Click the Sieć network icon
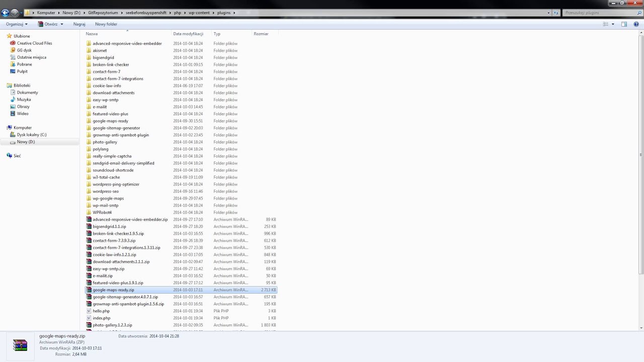The width and height of the screenshot is (644, 362). (10, 156)
